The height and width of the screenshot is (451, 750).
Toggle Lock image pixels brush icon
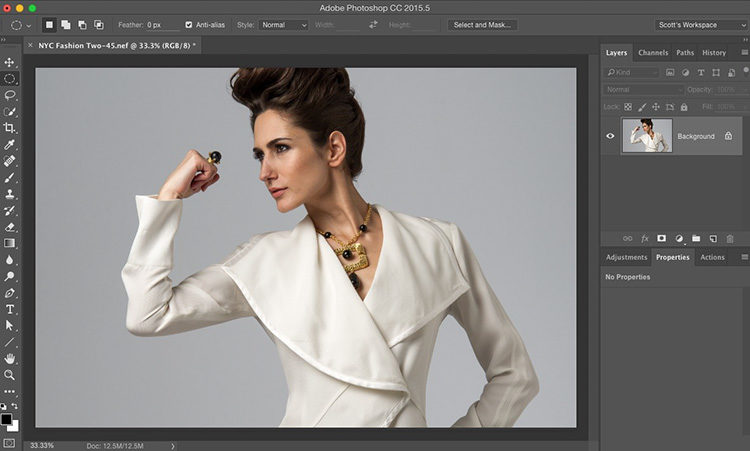coord(642,107)
